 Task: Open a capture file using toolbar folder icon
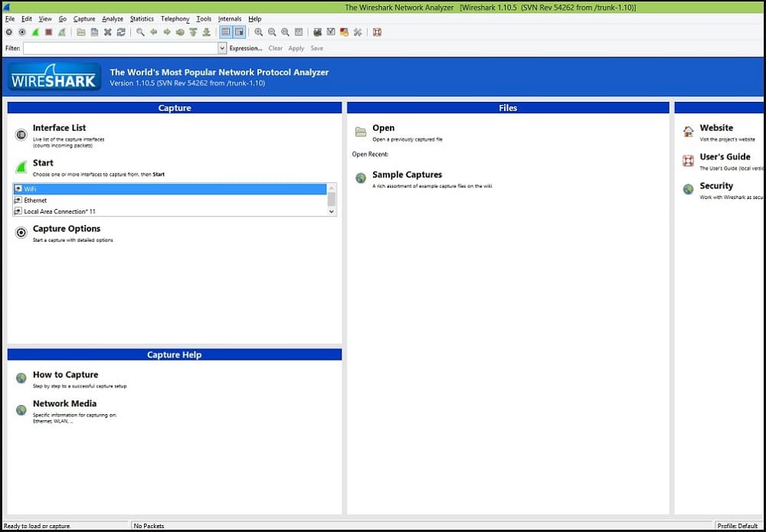(81, 32)
